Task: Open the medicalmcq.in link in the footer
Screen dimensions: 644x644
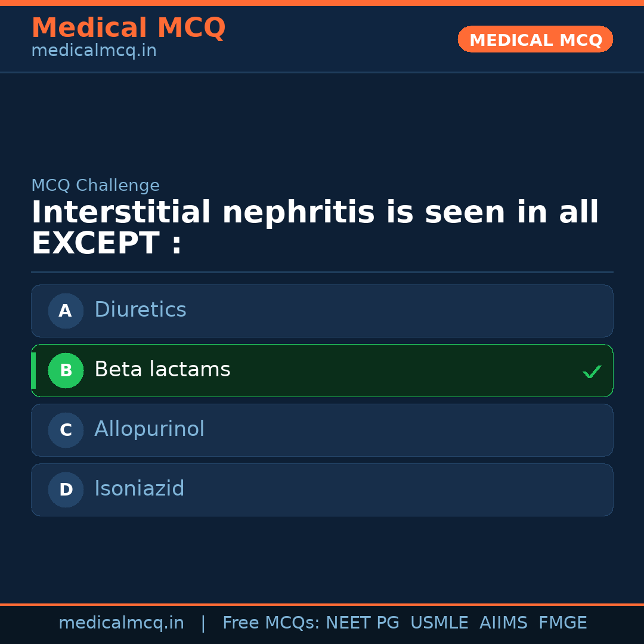Action: (121, 623)
